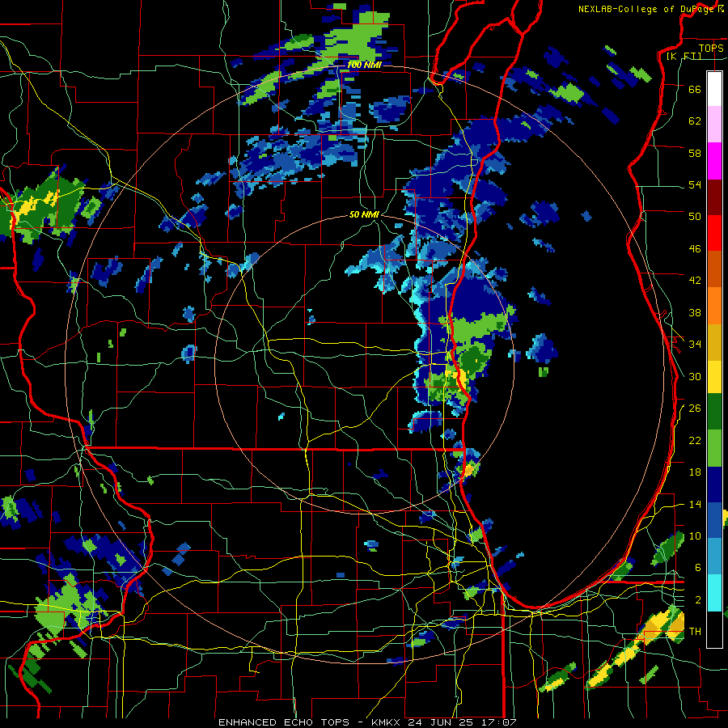Click the 50 legend value

(695, 217)
